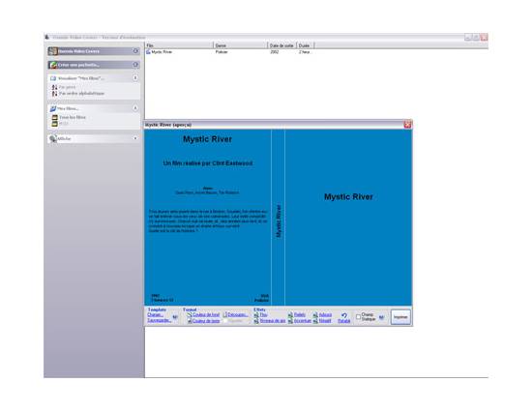The width and height of the screenshot is (532, 412).
Task: Collapse the Visualiser "Mes films" section
Action: 135,78
